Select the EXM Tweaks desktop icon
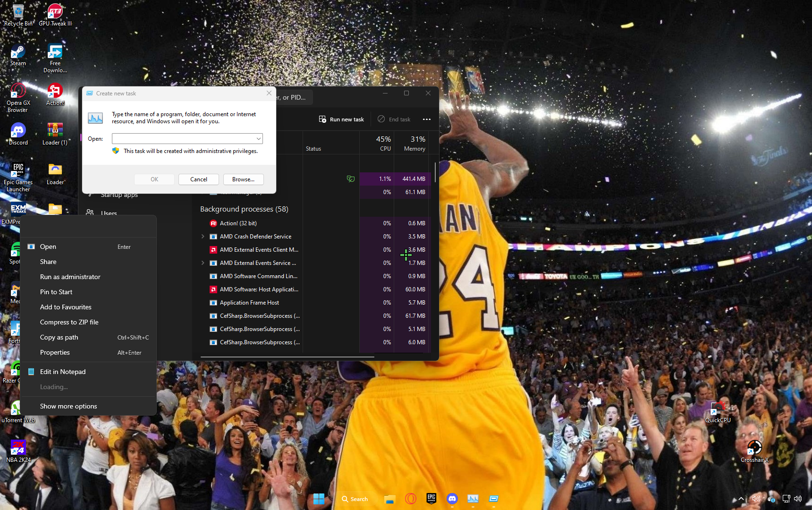This screenshot has height=510, width=812. 18,212
